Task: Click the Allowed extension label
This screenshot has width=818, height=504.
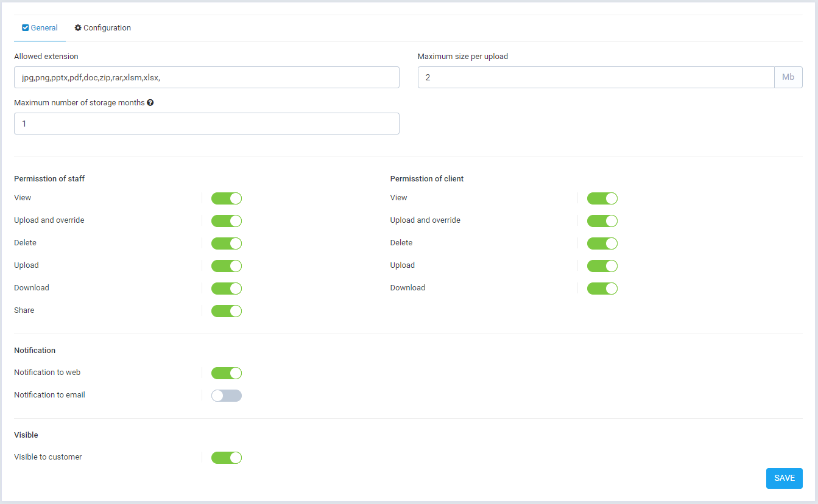Action: tap(46, 57)
